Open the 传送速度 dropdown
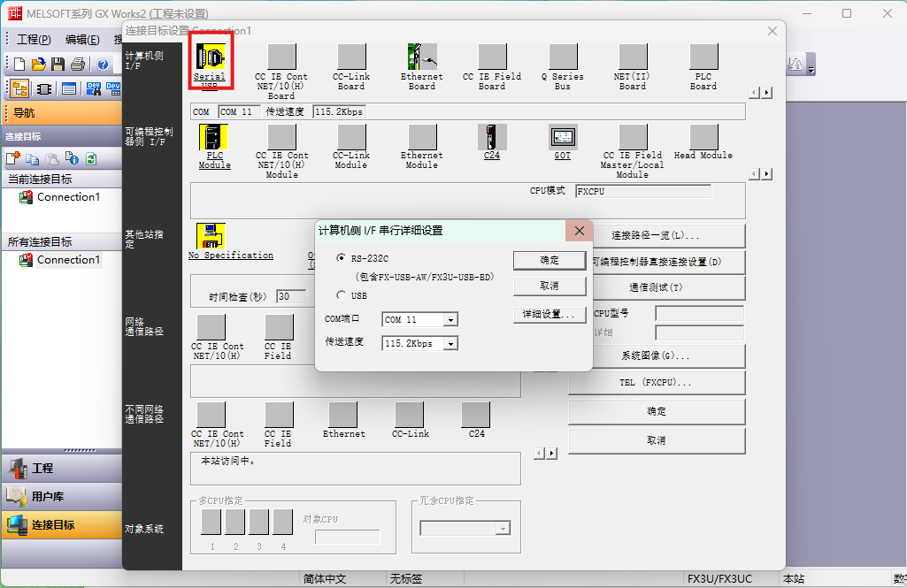 coord(450,343)
